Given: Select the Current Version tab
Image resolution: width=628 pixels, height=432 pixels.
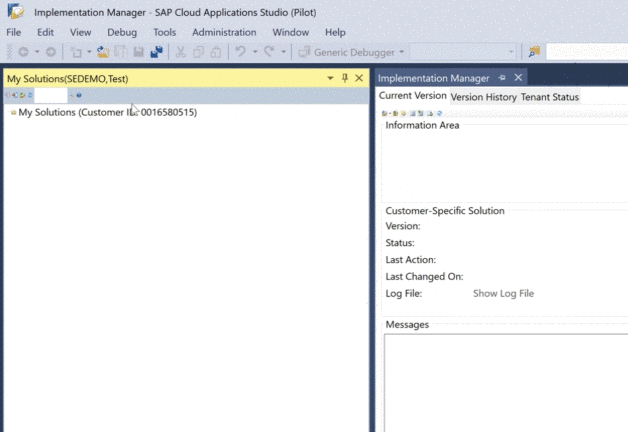Looking at the screenshot, I should (412, 97).
